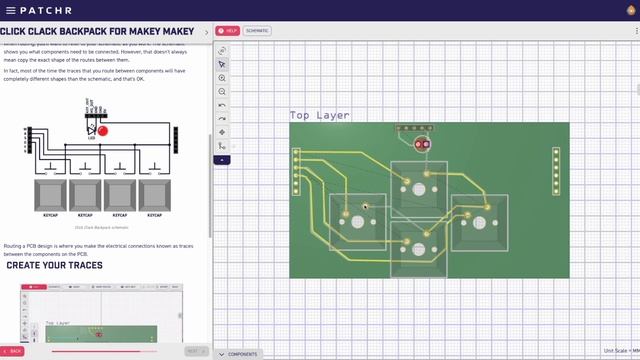Viewport: 640px width, 360px height.
Task: Go BACK to the previous tutorial step
Action: [x=12, y=351]
